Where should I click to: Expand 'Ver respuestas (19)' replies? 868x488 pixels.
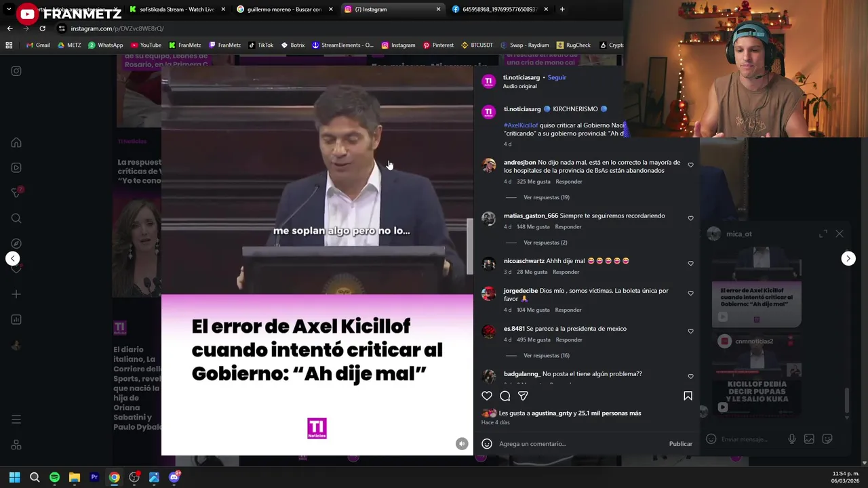546,197
